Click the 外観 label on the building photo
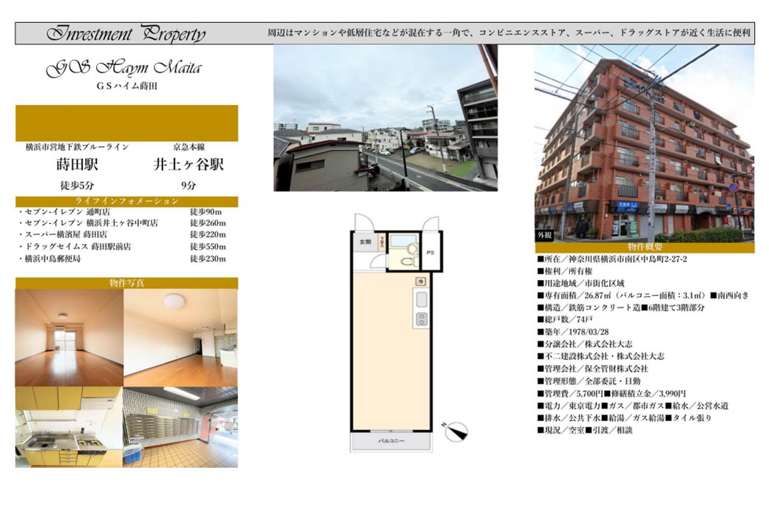Viewport: 769px width, 532px height. pyautogui.click(x=545, y=236)
